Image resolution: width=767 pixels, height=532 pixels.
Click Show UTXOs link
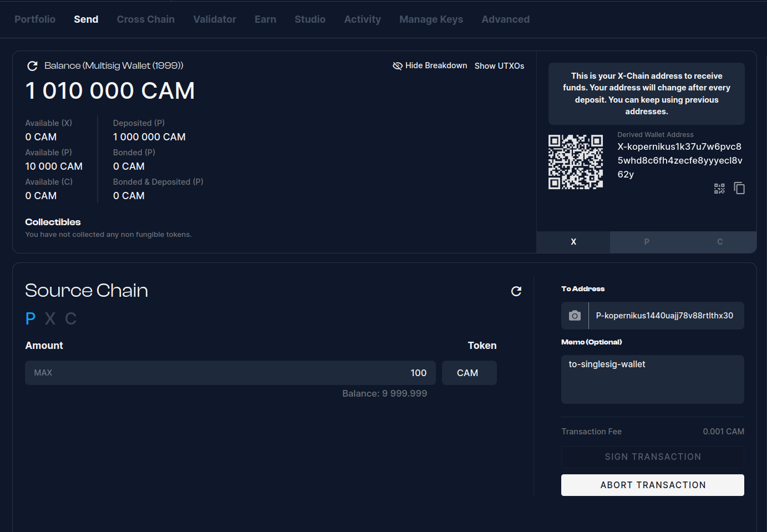(x=499, y=66)
